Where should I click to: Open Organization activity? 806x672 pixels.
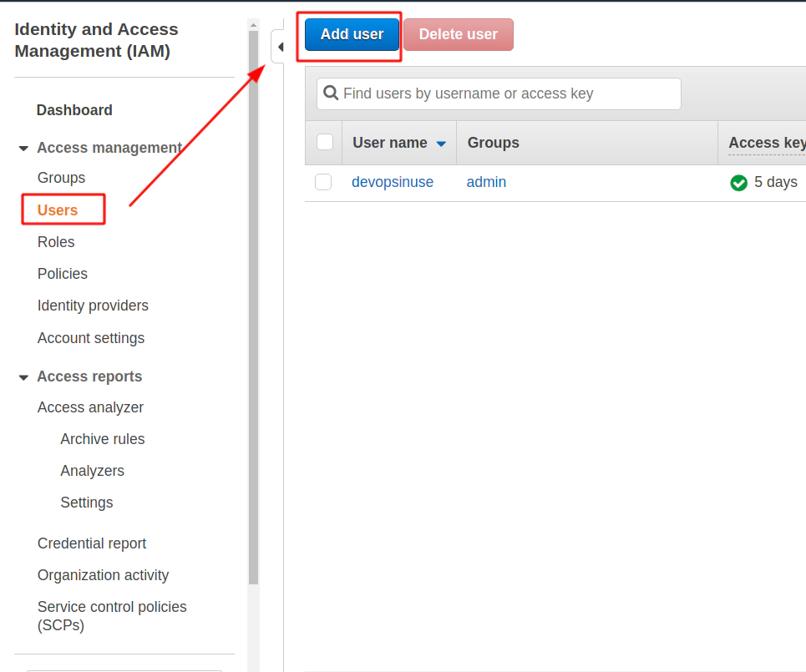104,575
